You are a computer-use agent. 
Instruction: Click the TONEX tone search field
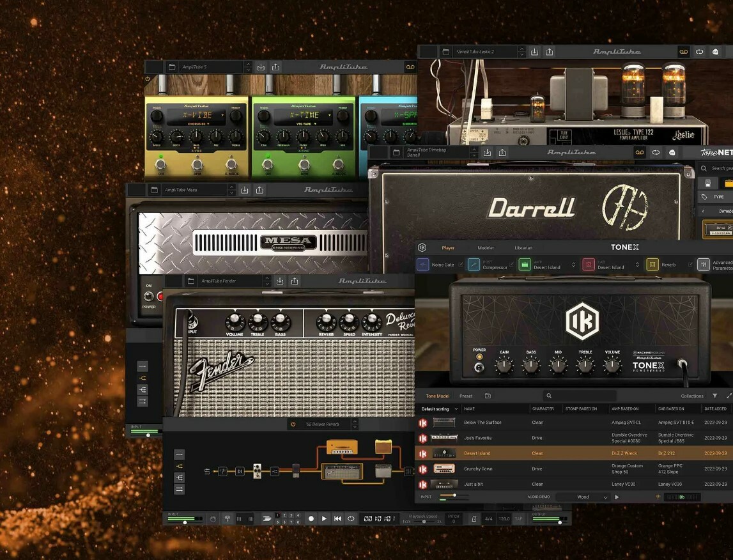coord(579,396)
